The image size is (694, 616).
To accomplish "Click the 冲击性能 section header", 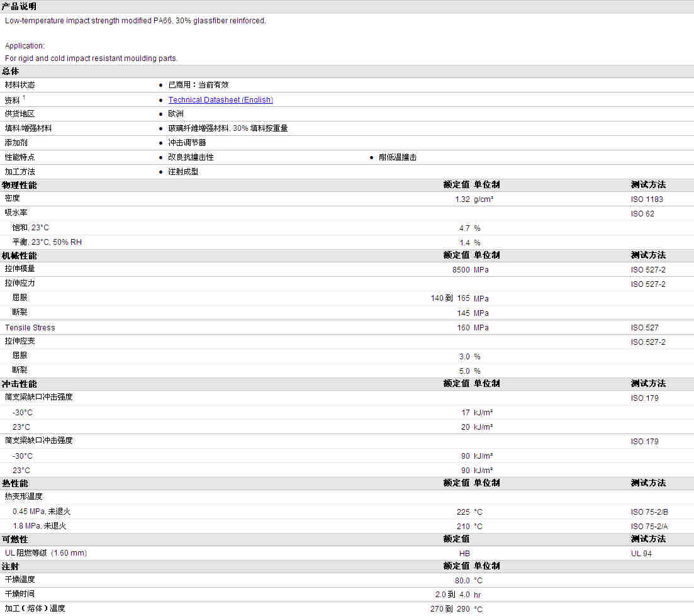I will click(19, 384).
